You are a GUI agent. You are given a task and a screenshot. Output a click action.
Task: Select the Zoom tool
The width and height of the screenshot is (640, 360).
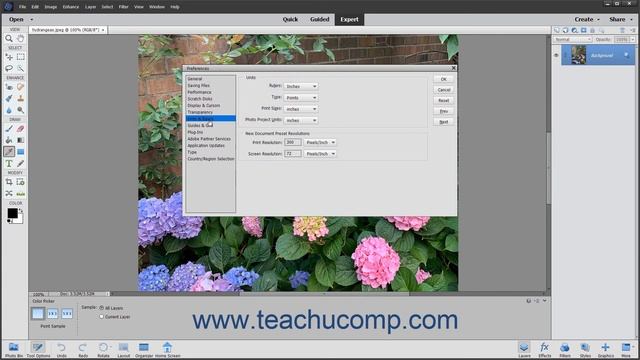coord(9,38)
